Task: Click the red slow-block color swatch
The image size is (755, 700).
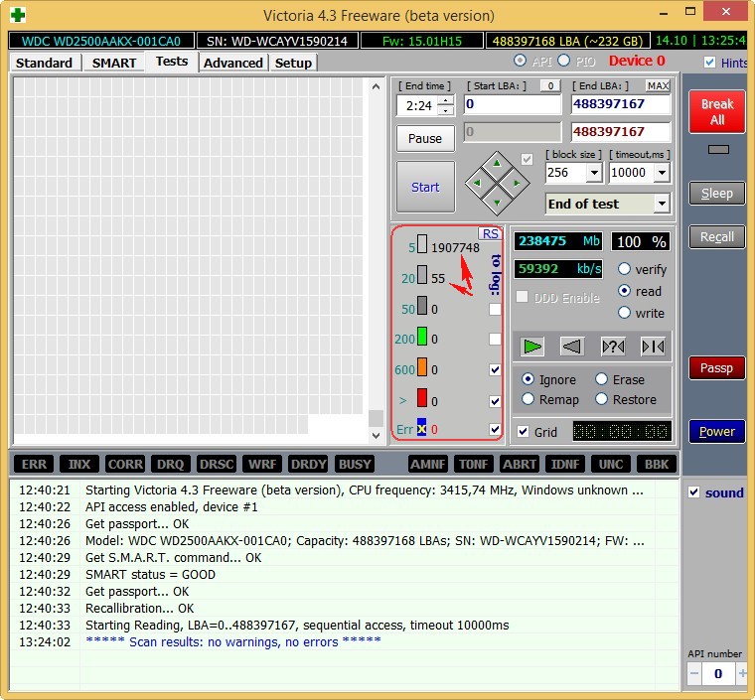Action: [x=422, y=398]
